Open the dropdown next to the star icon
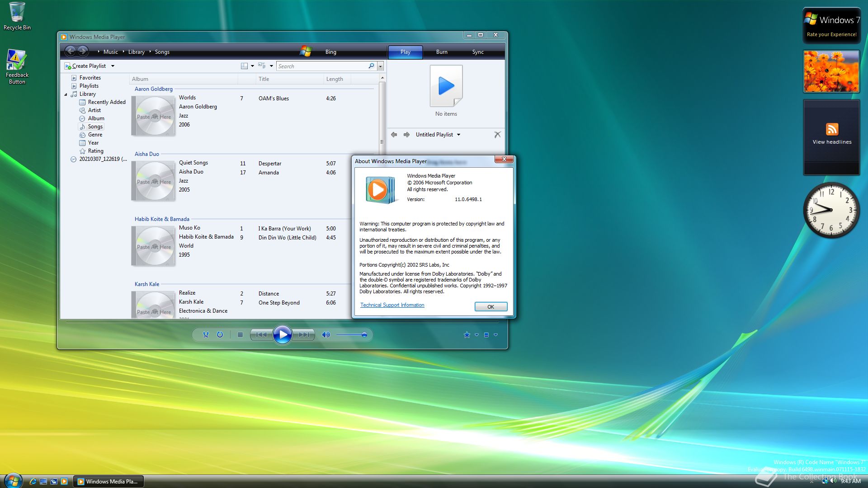The width and height of the screenshot is (868, 488). coord(476,335)
